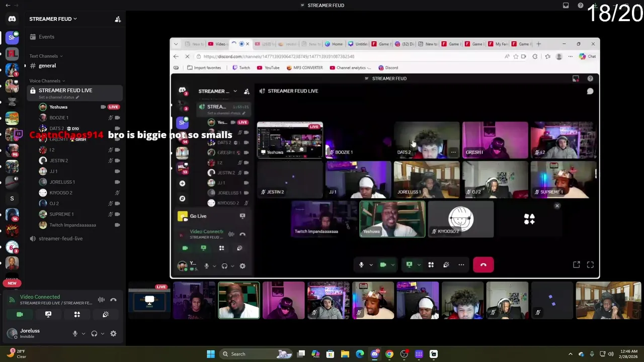This screenshot has width=644, height=362.
Task: Open microphone input options arrow beside Joreluss
Action: pyautogui.click(x=84, y=333)
